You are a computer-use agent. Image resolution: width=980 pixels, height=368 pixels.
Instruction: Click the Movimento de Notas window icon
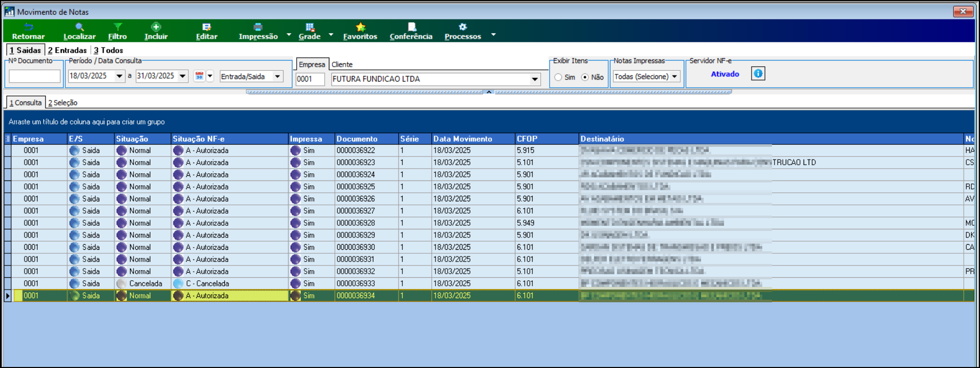(x=9, y=11)
